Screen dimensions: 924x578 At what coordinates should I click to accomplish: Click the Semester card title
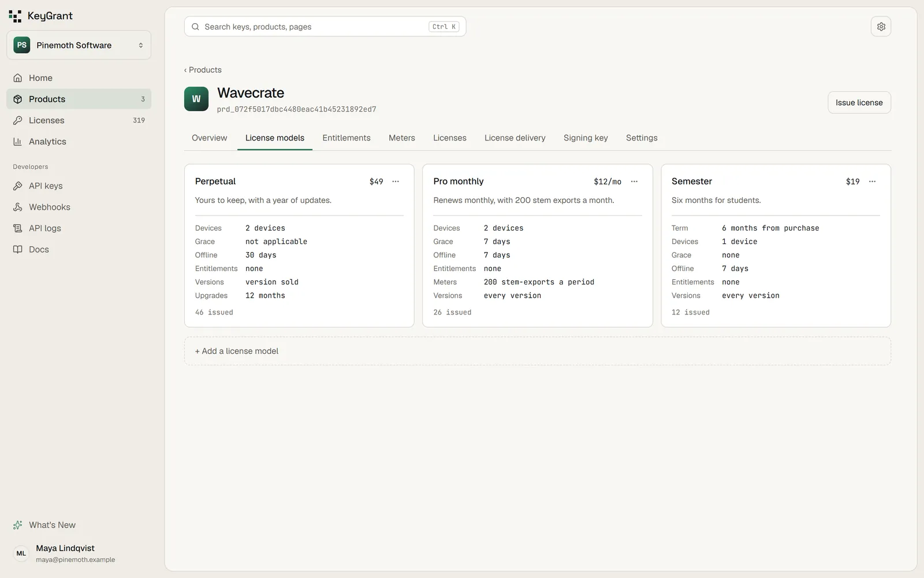[692, 181]
